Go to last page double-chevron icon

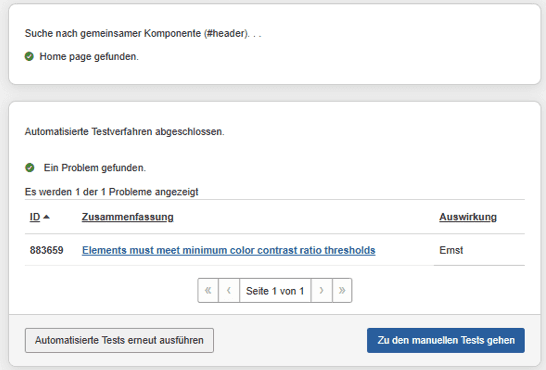click(342, 290)
